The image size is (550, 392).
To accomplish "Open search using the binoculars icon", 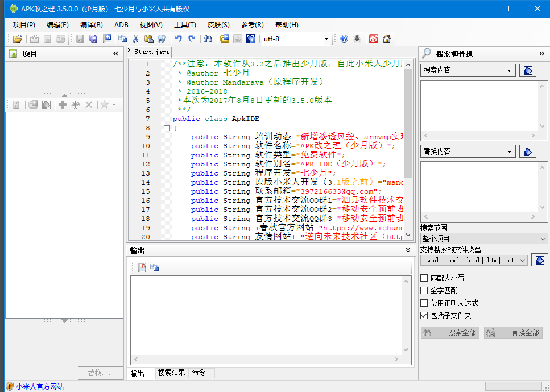I will click(208, 39).
